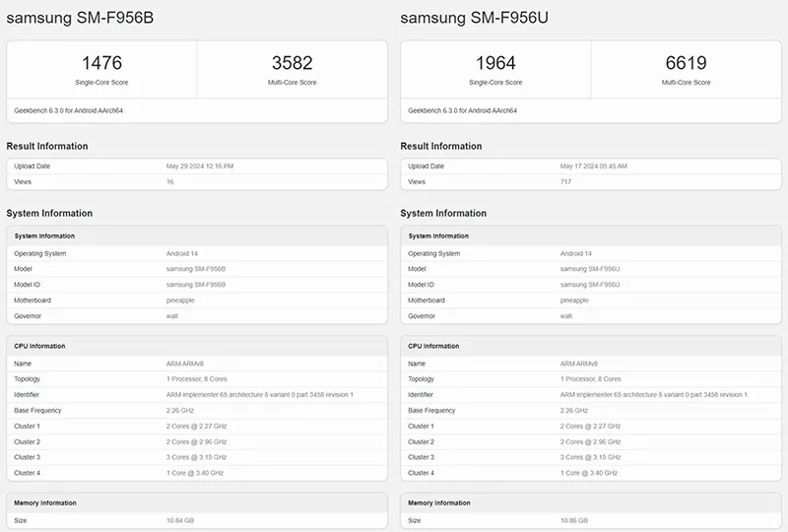Click the Geekbench 6.3.0 label under SM-F956B scores
Viewport: 788px width, 532px height.
click(68, 110)
